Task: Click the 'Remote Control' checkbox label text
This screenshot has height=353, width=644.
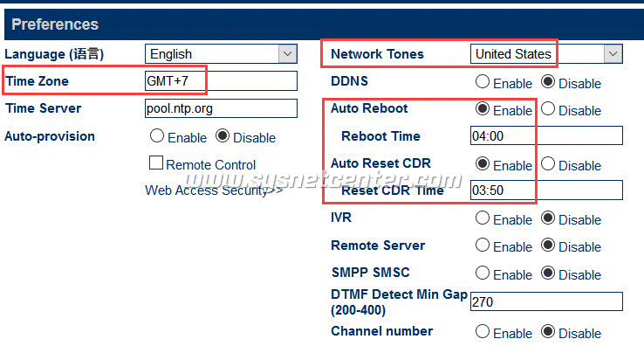Action: (x=210, y=165)
